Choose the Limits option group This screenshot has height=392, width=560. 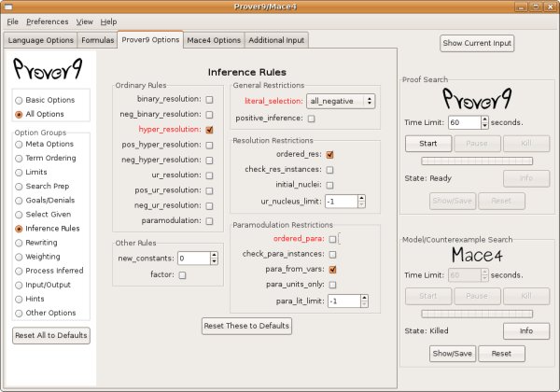[x=31, y=172]
